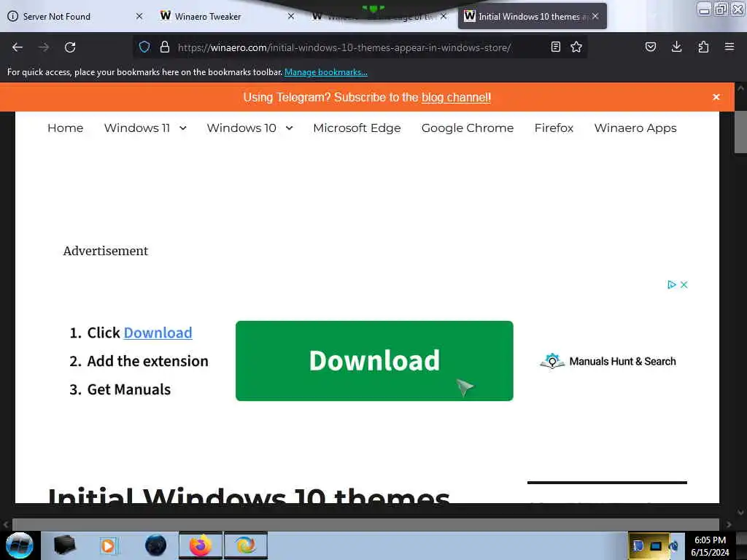Save page to Pocket
This screenshot has width=747, height=560.
pyautogui.click(x=651, y=47)
